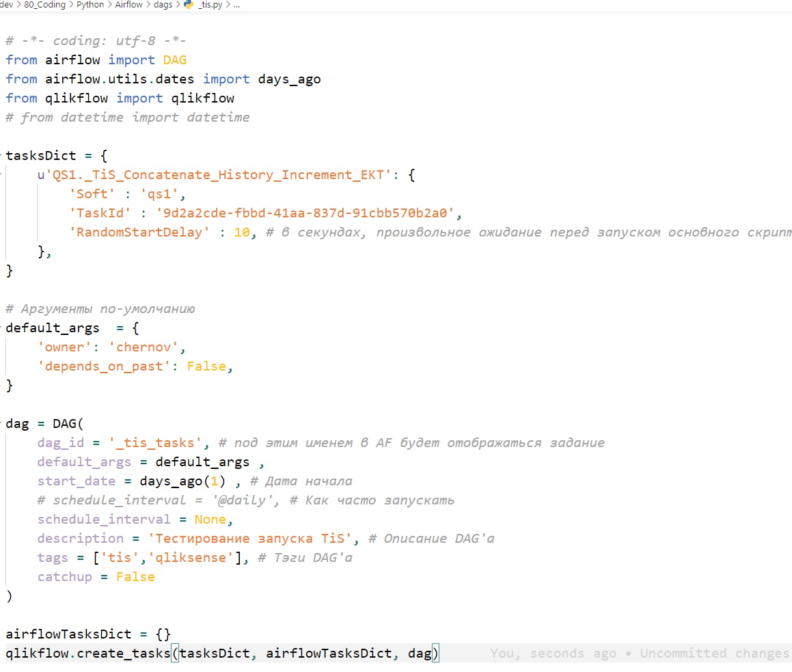792x672 pixels.
Task: Collapse the QS1._TiS_Concatenate entry fold
Action: 1,174
